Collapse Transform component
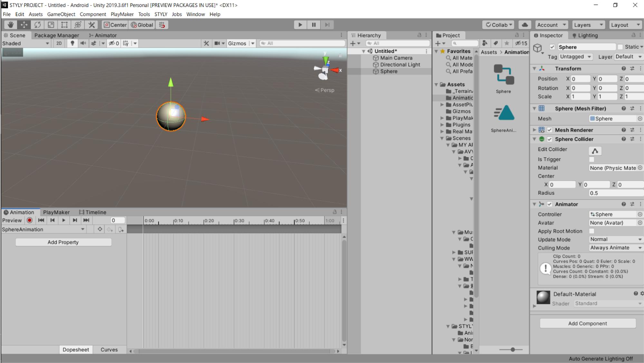The width and height of the screenshot is (644, 363). pyautogui.click(x=534, y=69)
